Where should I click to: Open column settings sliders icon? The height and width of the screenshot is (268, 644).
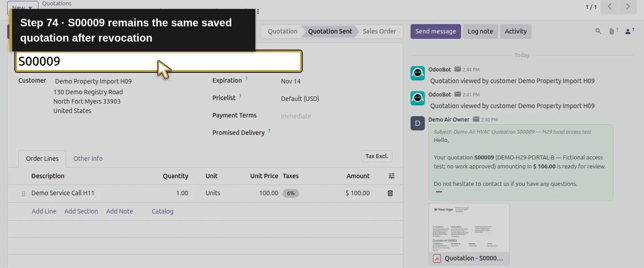tap(392, 176)
